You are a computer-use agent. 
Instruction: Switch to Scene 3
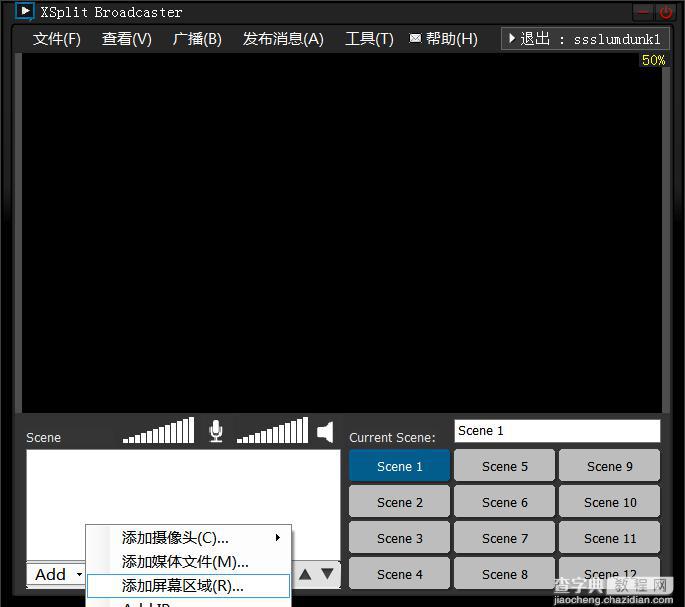click(x=399, y=538)
